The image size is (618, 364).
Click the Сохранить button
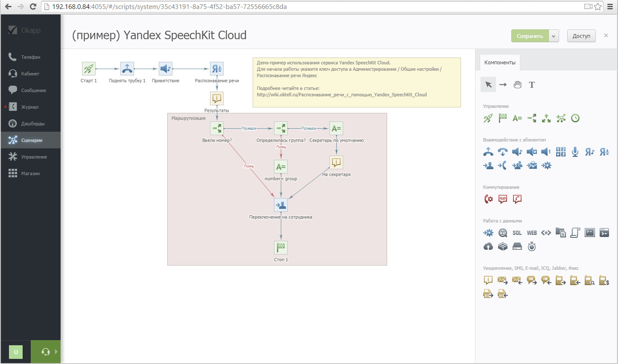click(530, 36)
